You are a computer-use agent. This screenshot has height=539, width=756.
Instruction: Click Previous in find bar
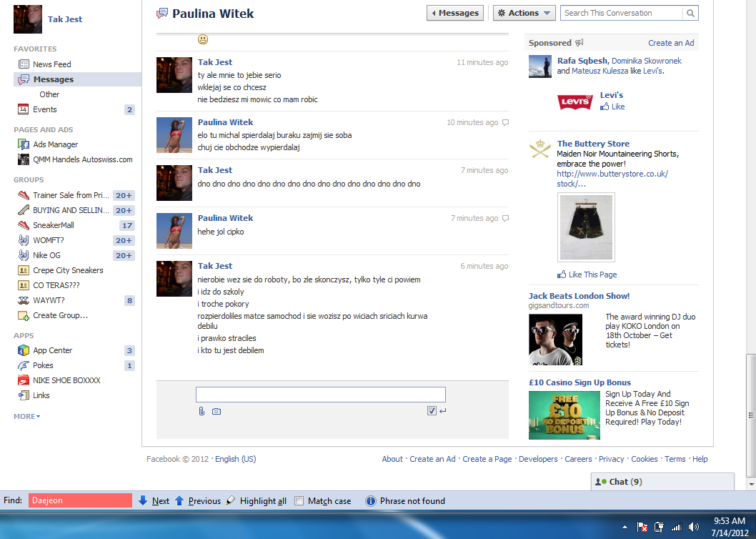[198, 501]
